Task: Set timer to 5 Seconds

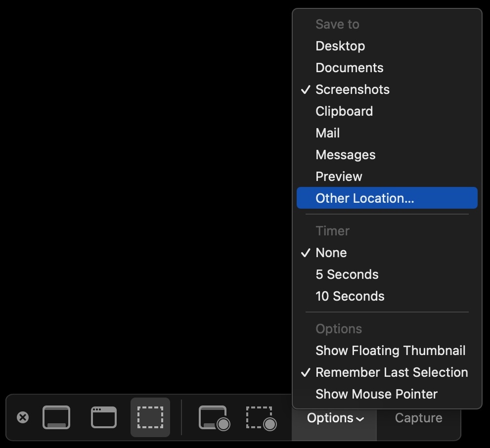Action: coord(347,274)
